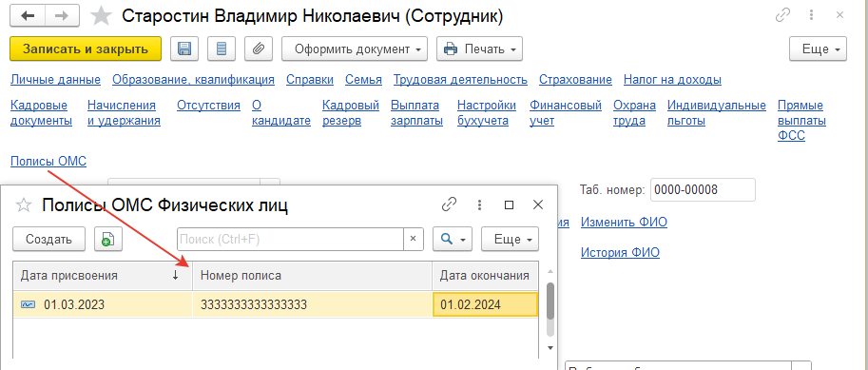Open Еще menu of employee card
Viewport: 868px width, 370px height.
point(819,49)
